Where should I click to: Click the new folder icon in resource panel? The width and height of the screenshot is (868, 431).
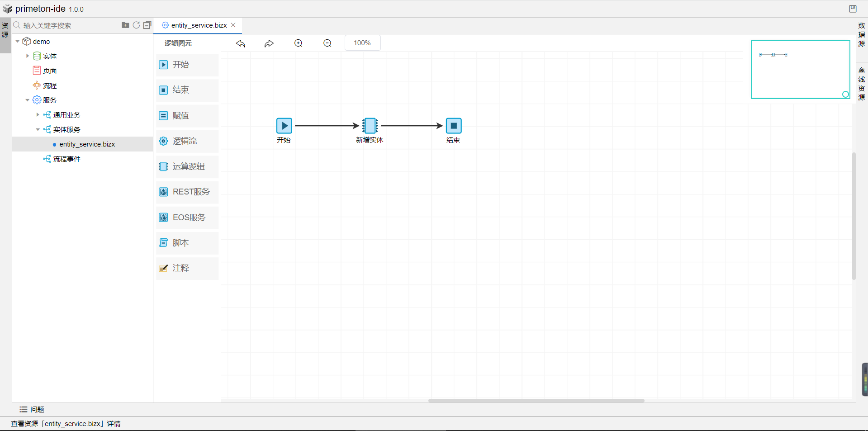125,25
